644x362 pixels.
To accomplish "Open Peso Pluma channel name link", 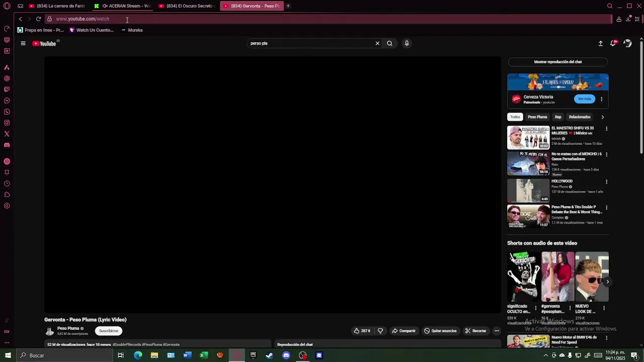I will 68,328.
